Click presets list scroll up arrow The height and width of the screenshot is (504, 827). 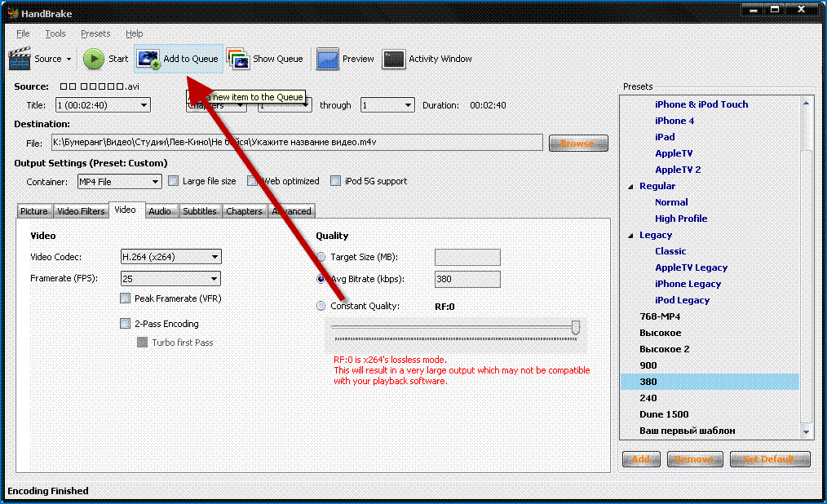806,104
